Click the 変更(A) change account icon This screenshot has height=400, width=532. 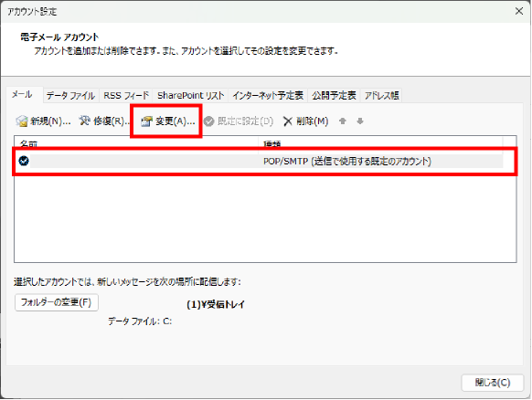(x=146, y=121)
